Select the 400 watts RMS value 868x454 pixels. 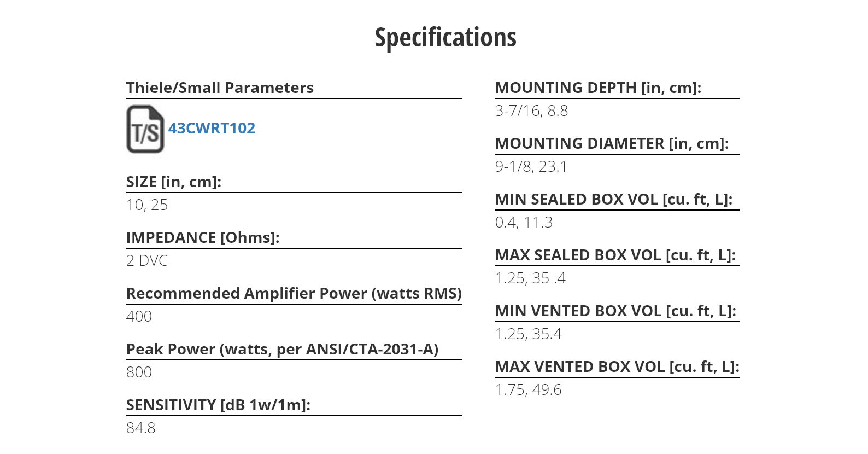click(x=139, y=317)
